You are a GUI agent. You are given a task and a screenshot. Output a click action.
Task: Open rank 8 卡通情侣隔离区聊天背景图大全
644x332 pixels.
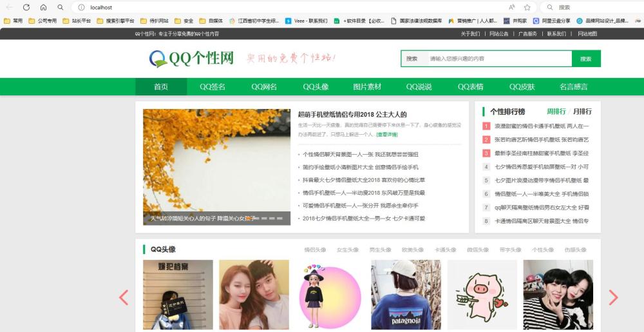pos(542,221)
